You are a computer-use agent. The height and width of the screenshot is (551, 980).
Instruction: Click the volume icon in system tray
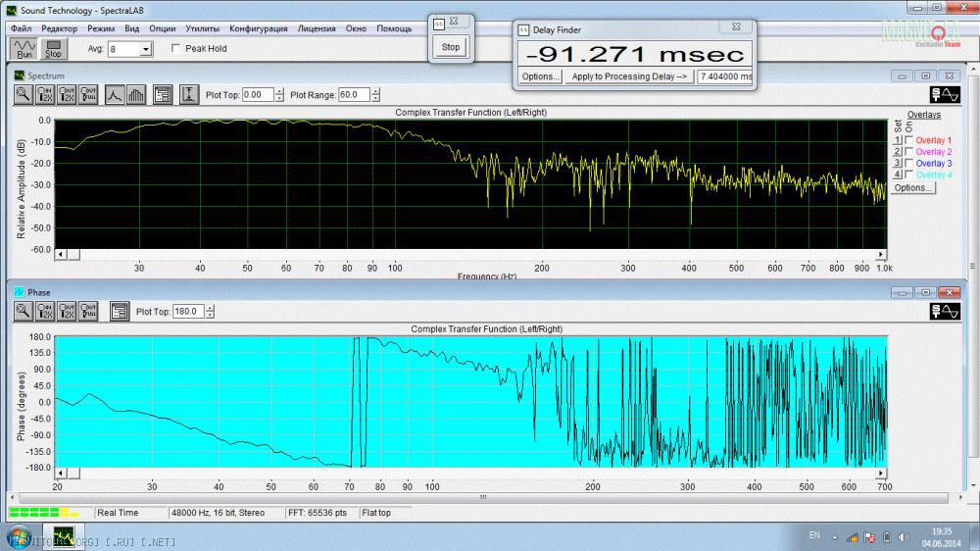click(904, 536)
